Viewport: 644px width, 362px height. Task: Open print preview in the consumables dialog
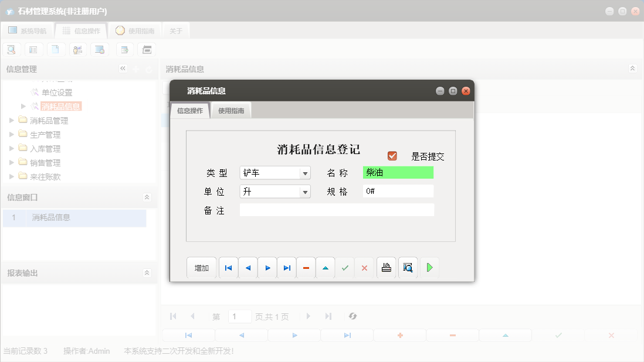tap(408, 268)
